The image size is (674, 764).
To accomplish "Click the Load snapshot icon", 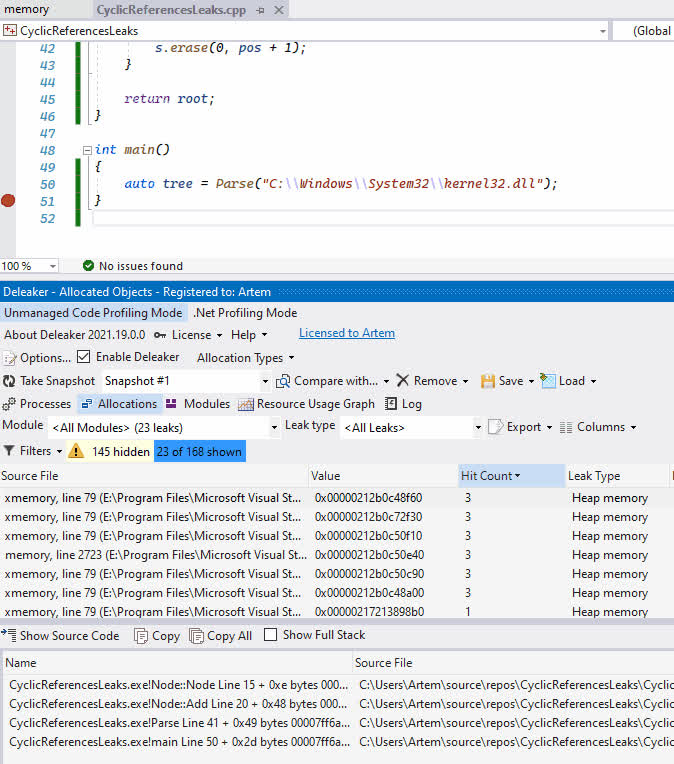I will click(x=547, y=381).
